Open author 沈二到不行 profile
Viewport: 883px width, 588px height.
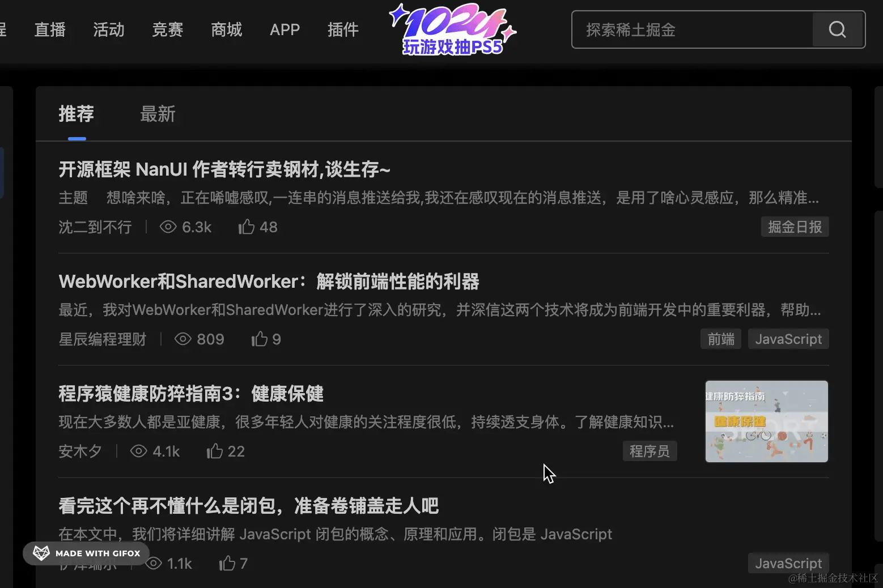coord(95,227)
